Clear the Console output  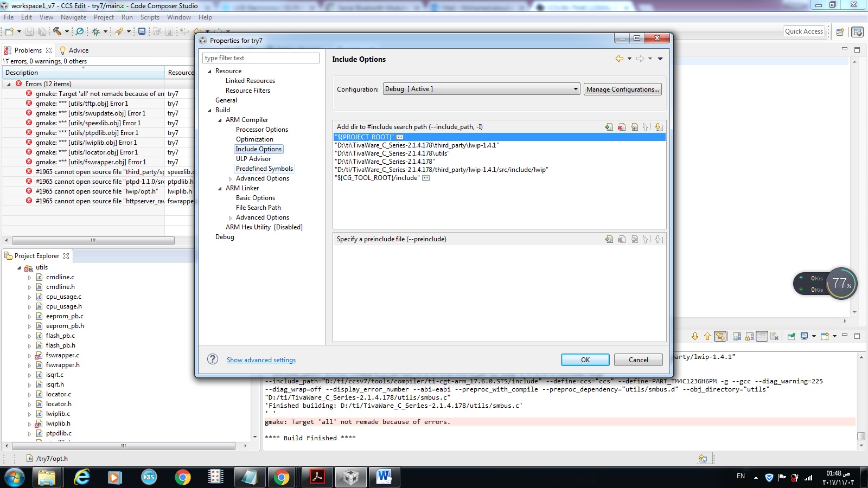[x=775, y=336]
